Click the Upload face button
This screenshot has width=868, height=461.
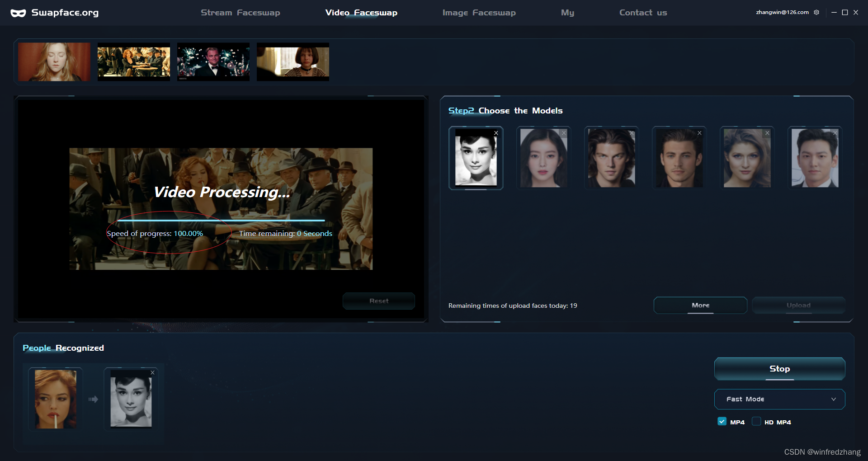click(798, 306)
